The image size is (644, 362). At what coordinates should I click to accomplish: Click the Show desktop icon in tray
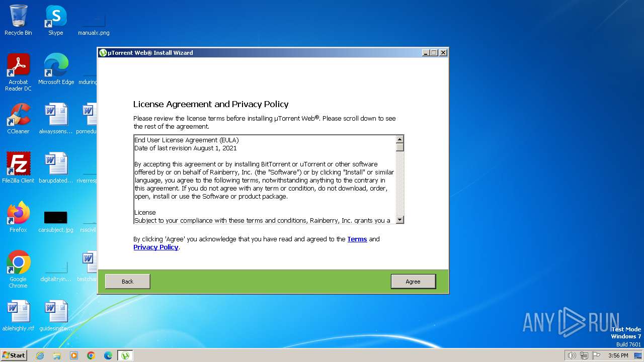pos(638,355)
